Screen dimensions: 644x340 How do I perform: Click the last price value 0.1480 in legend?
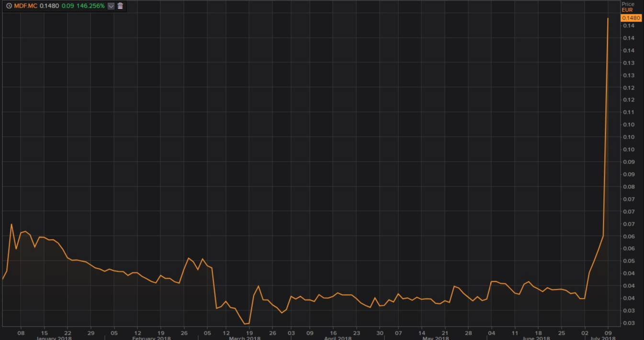49,6
